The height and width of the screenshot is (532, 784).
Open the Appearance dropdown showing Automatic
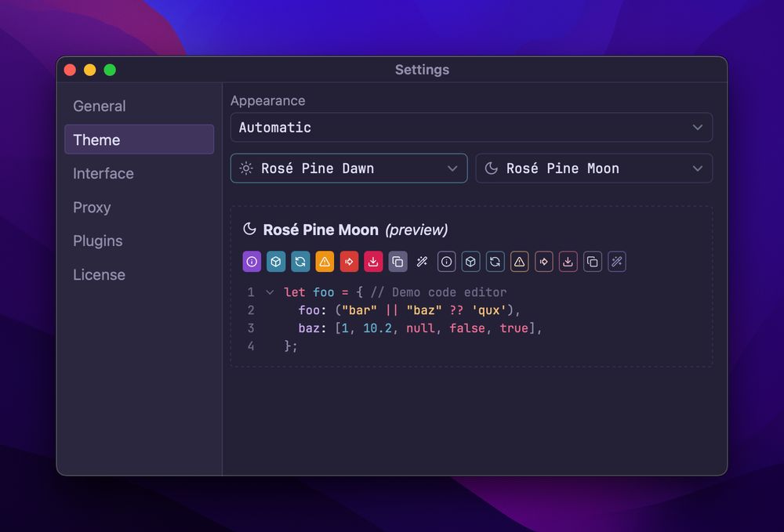tap(471, 128)
